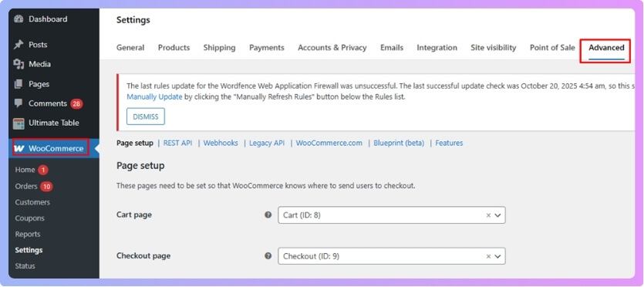Viewport: 644px width, 287px height.
Task: Follow the Manually Update link
Action: [x=154, y=97]
